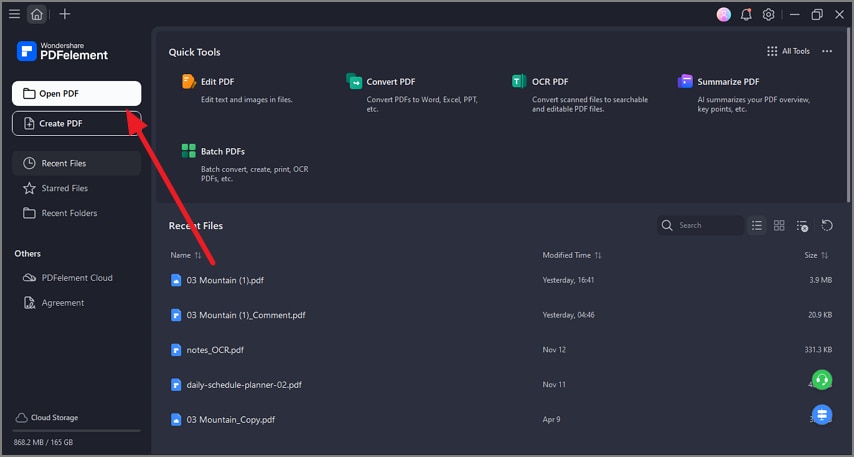Click the Home tab icon
This screenshot has width=854, height=457.
[37, 14]
